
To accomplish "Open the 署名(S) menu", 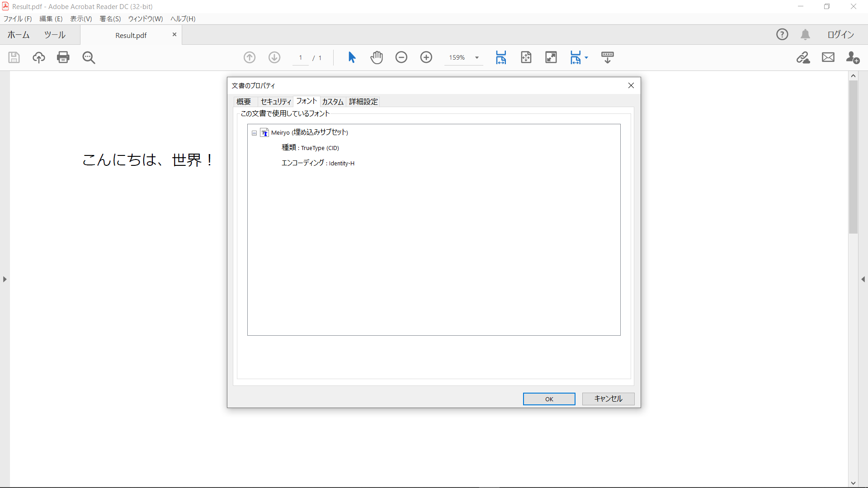I will click(110, 19).
